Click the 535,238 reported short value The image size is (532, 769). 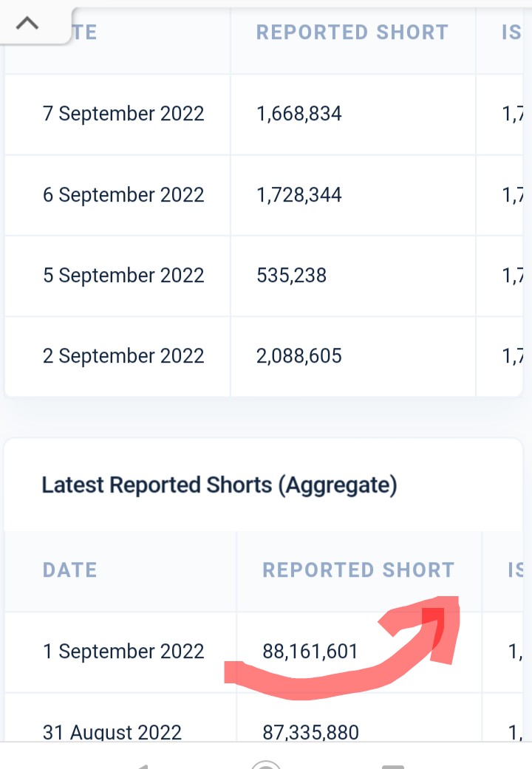tap(292, 276)
